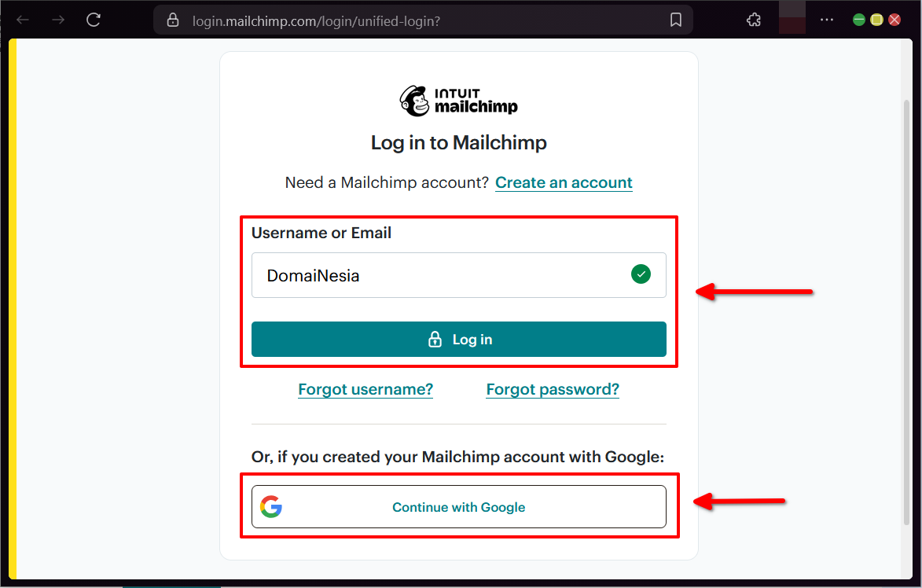Screen dimensions: 922x588
Task: Open the browser extensions puzzle icon
Action: tap(752, 19)
